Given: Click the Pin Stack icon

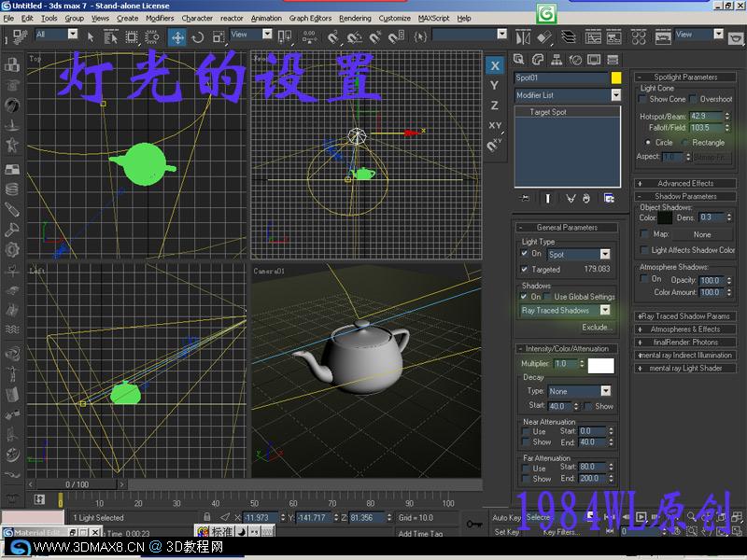Looking at the screenshot, I should click(x=526, y=198).
